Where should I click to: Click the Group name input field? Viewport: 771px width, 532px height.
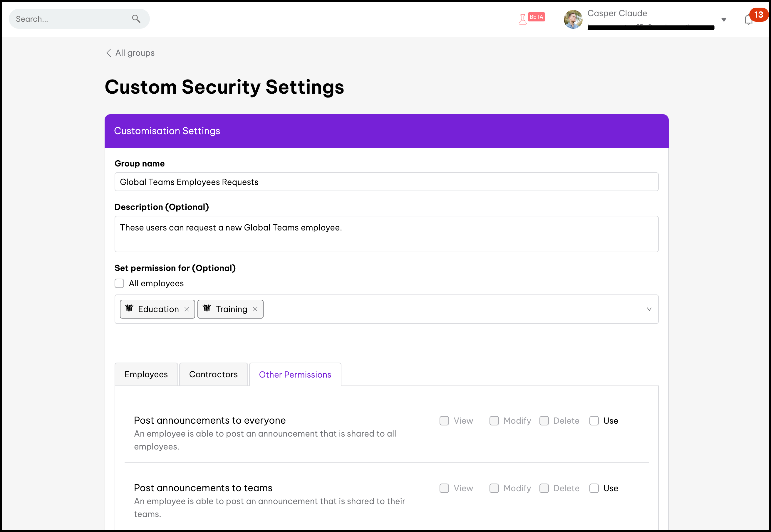coord(386,182)
